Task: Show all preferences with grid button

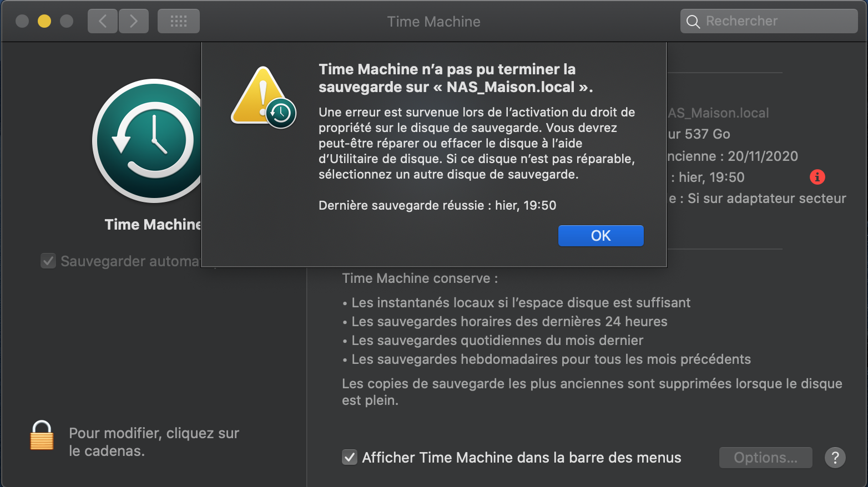Action: pos(178,21)
